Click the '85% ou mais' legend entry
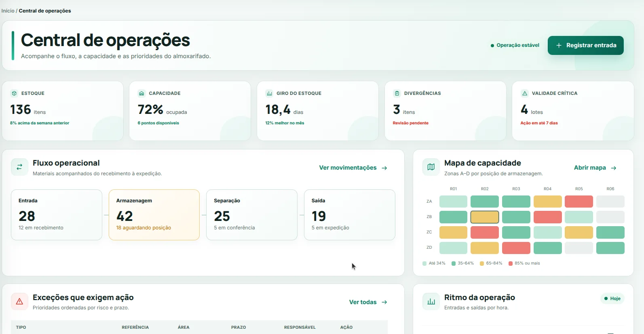The image size is (644, 334). tap(524, 263)
